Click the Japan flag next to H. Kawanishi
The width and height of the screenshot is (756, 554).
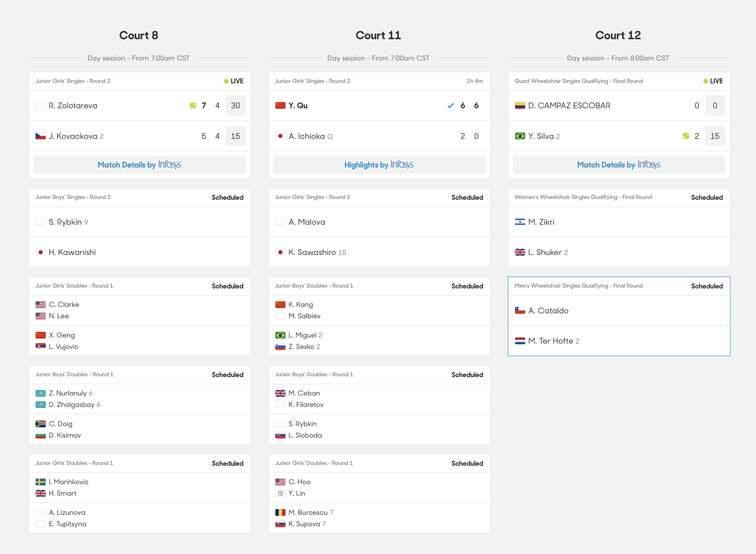tap(40, 252)
